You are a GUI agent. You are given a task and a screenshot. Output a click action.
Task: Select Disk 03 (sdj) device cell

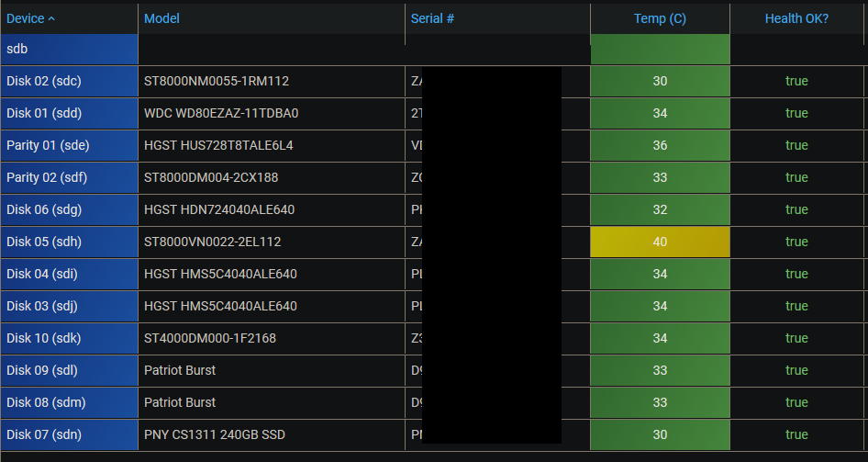(69, 306)
